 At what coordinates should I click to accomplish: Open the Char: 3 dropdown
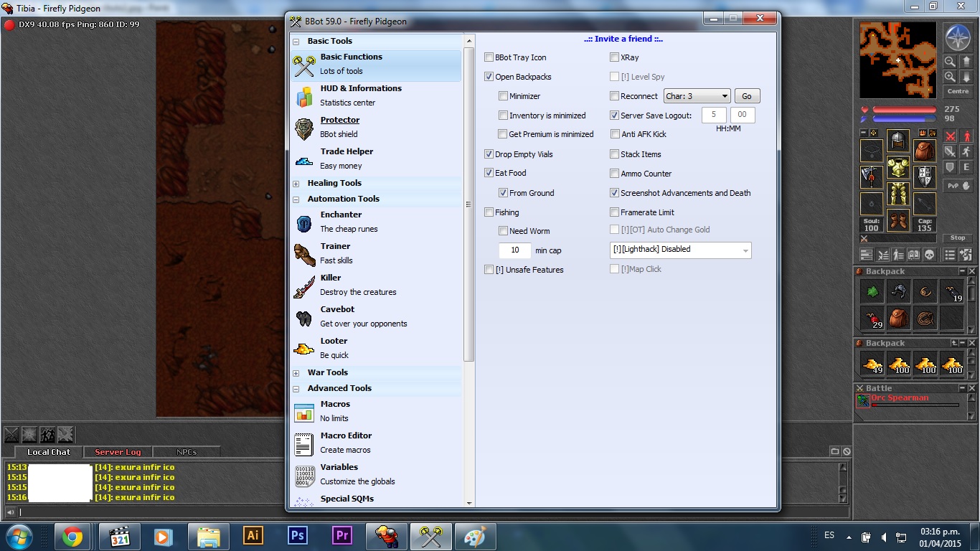(x=697, y=96)
